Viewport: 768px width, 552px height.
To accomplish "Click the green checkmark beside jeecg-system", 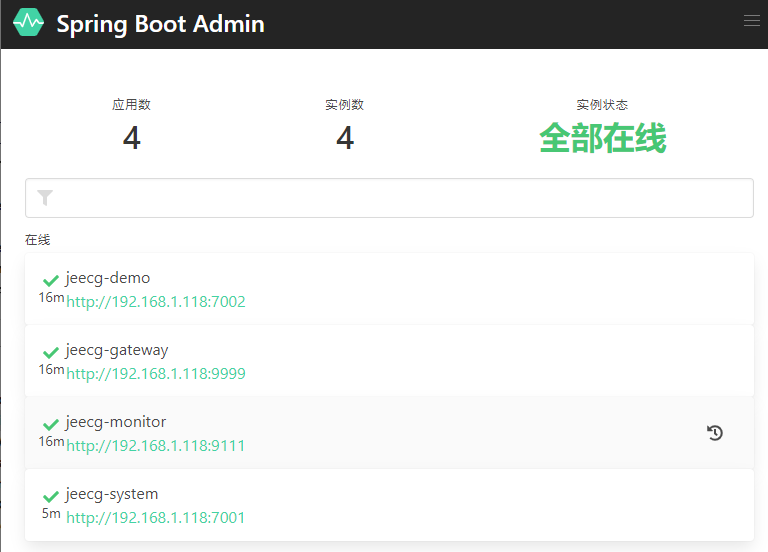I will pyautogui.click(x=51, y=497).
